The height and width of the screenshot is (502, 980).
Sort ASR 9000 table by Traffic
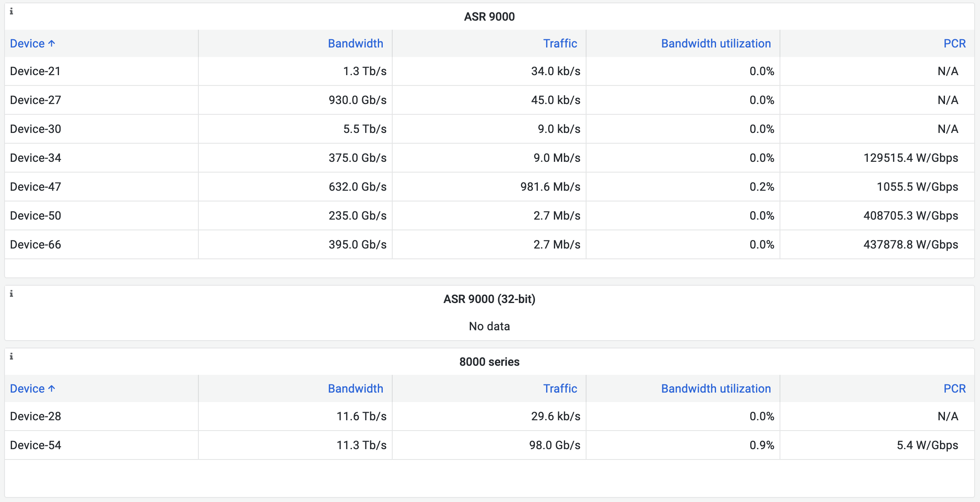pos(560,43)
